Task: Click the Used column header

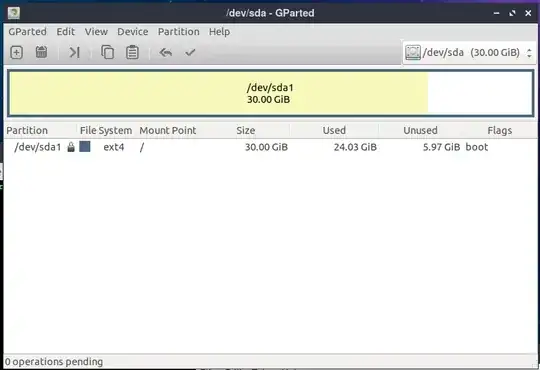Action: pos(334,130)
